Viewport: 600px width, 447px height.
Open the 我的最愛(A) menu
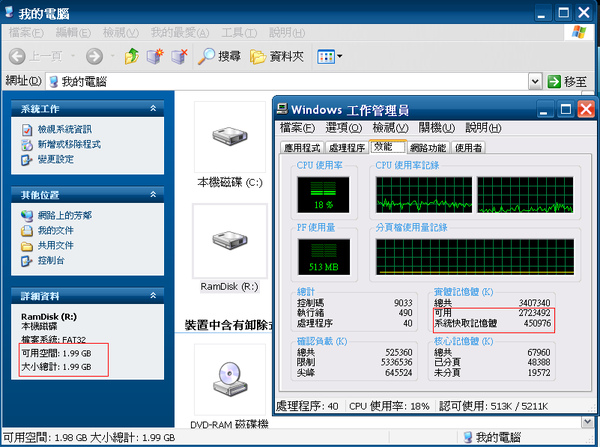pyautogui.click(x=180, y=33)
